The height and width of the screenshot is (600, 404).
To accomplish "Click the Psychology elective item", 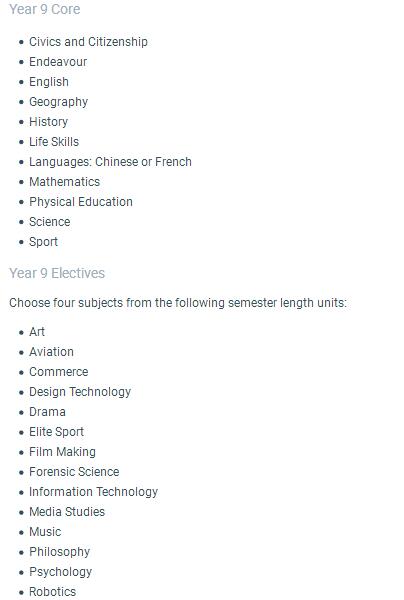I will point(60,572).
